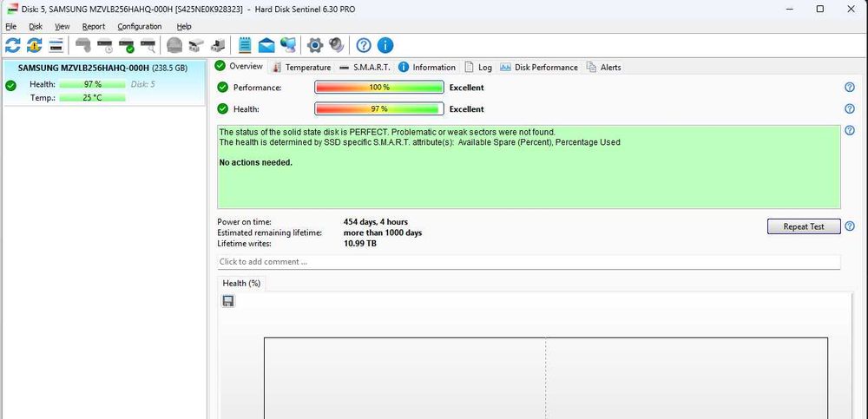This screenshot has height=419, width=868.
Task: Click the Performance 100 % bar
Action: [x=379, y=88]
